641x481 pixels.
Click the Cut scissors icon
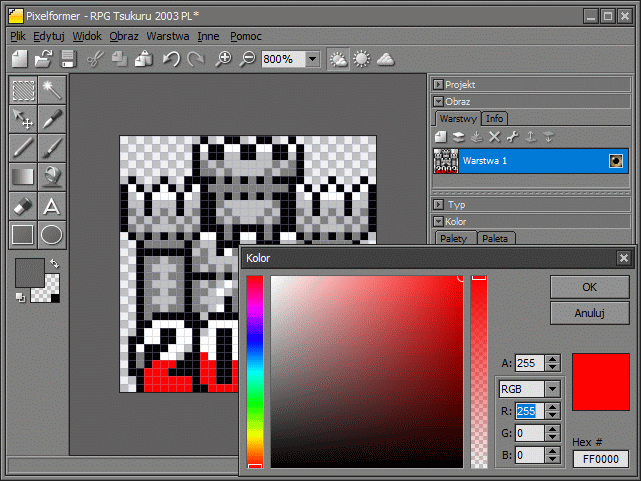(95, 59)
